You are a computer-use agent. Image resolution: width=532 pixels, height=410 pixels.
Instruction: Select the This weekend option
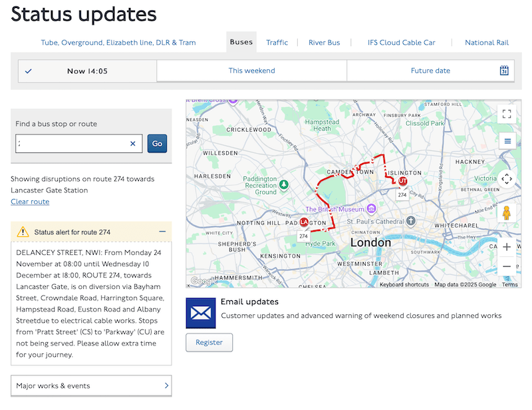click(x=251, y=71)
